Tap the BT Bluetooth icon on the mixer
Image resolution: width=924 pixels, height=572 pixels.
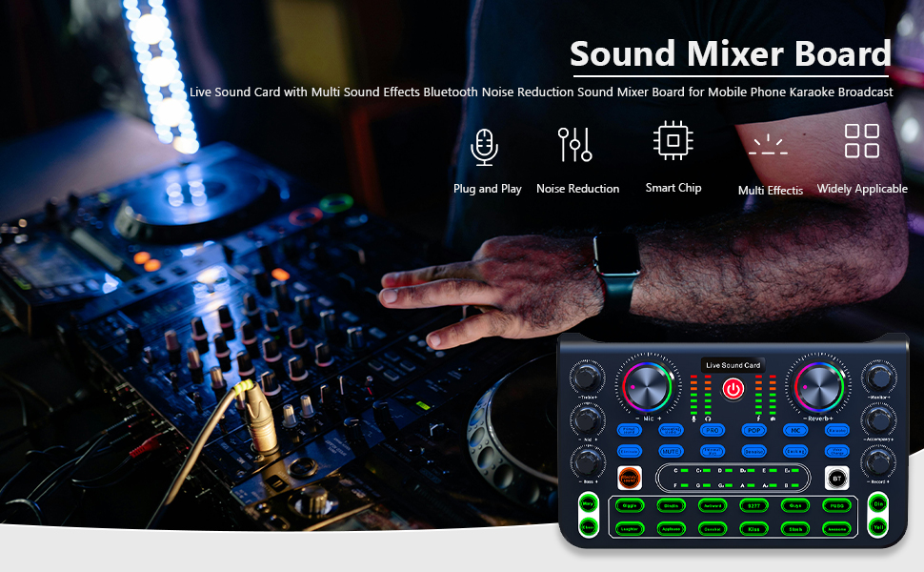point(837,478)
